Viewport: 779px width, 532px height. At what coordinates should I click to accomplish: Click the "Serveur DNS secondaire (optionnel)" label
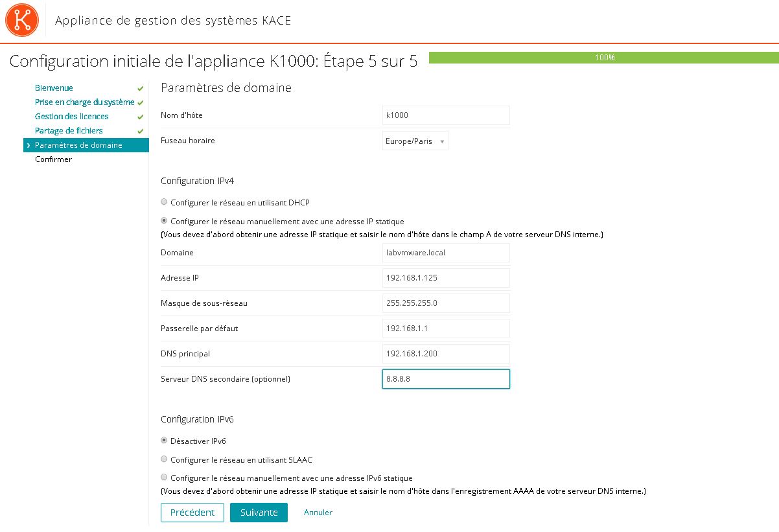click(226, 379)
